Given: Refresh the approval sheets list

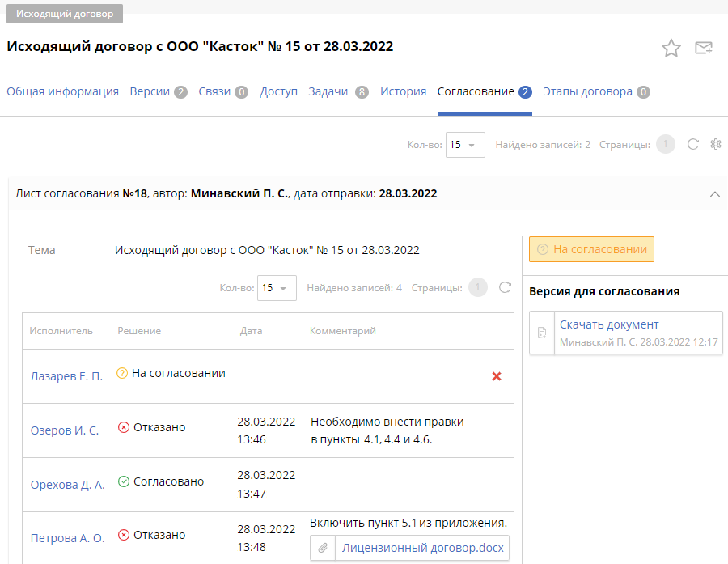Looking at the screenshot, I should coord(692,145).
